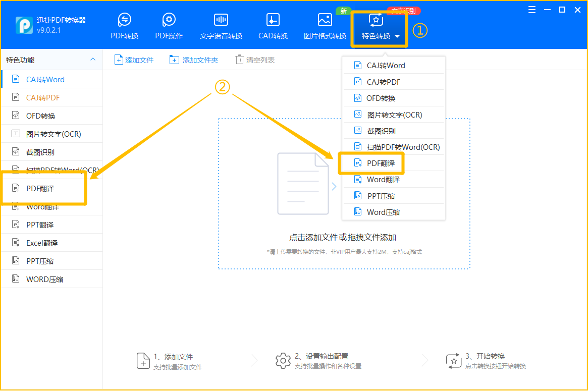Collapse the 特色功能 sidebar section
The height and width of the screenshot is (391, 588).
[93, 60]
